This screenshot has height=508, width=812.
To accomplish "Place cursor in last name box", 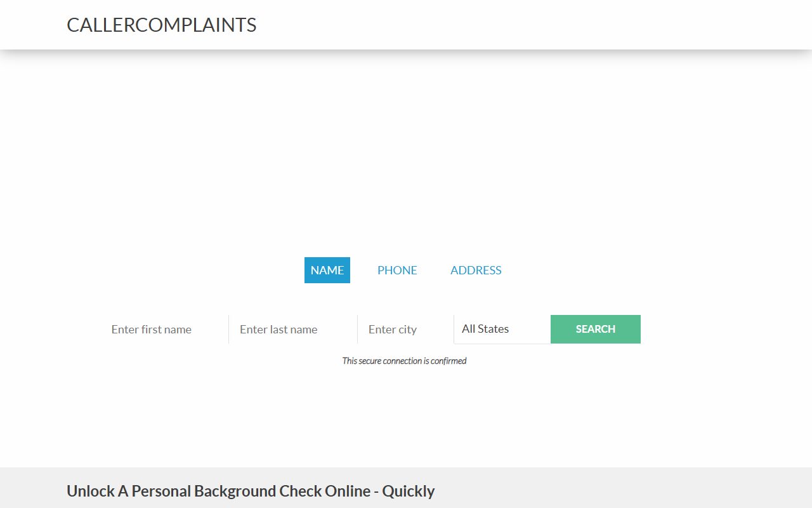I will 293,330.
